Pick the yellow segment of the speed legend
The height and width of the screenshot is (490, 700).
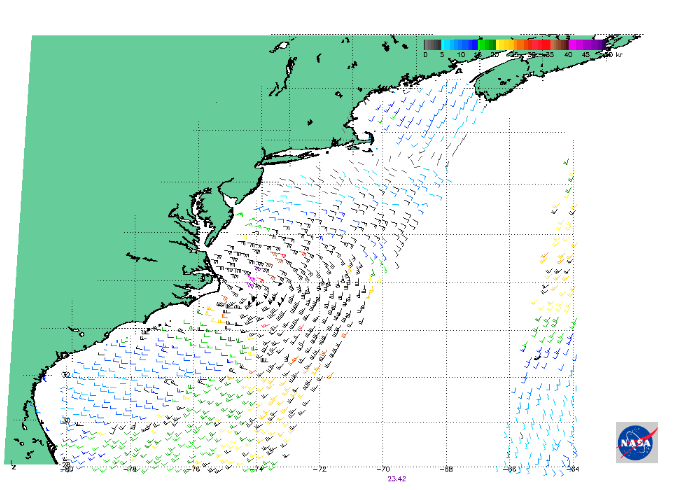pyautogui.click(x=505, y=44)
